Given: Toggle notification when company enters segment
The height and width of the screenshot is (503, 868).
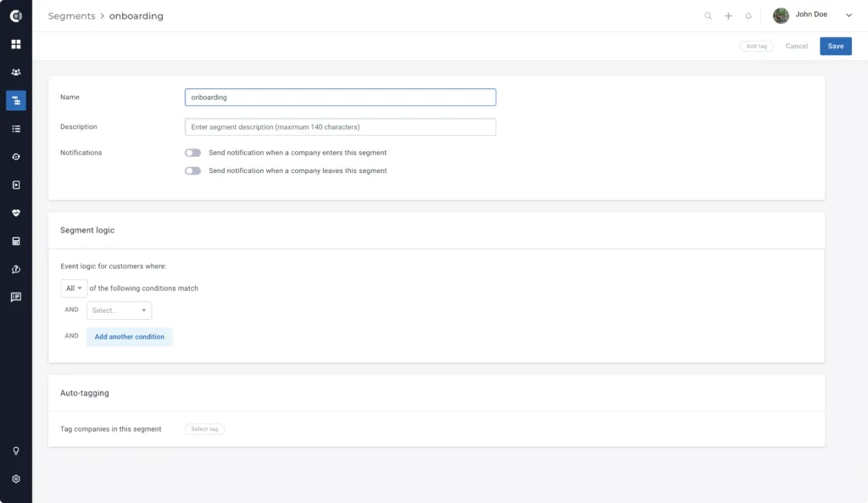Looking at the screenshot, I should pos(192,153).
